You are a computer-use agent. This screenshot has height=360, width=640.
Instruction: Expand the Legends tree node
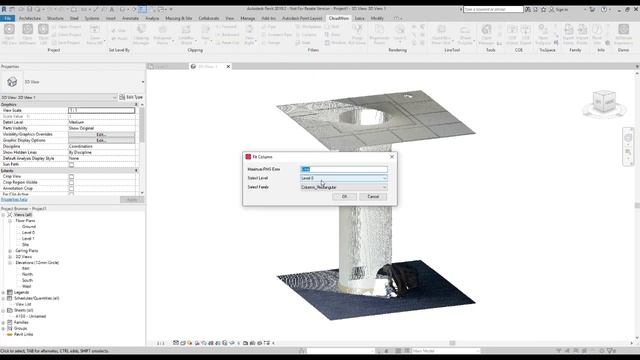tap(3, 293)
